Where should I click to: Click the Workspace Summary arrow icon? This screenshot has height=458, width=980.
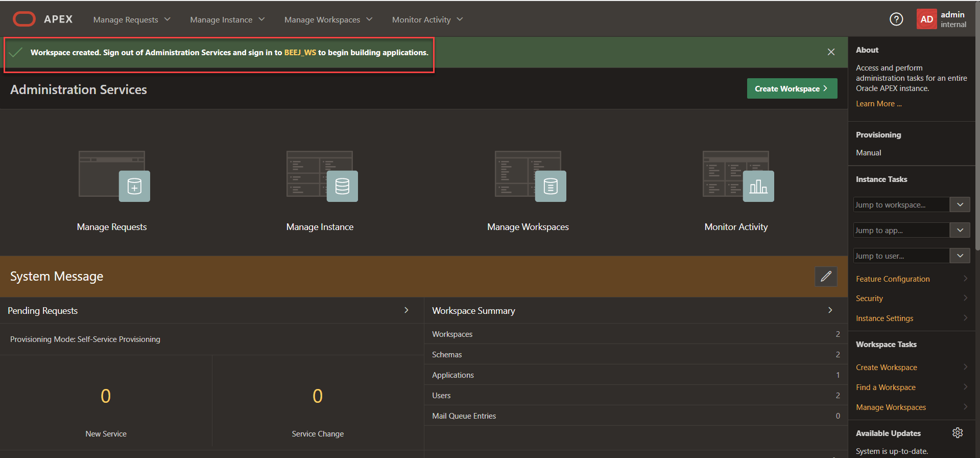tap(830, 310)
